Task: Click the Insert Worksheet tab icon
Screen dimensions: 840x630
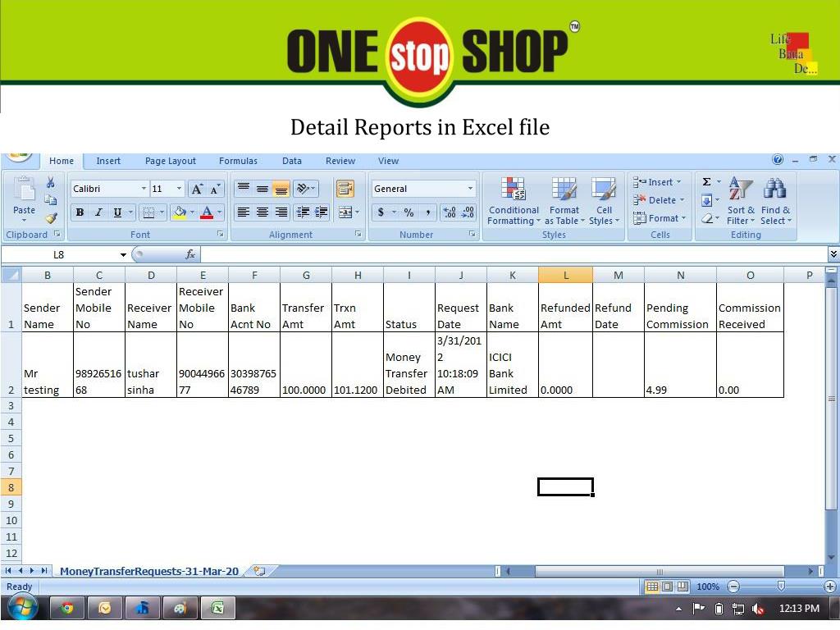Action: (x=259, y=571)
